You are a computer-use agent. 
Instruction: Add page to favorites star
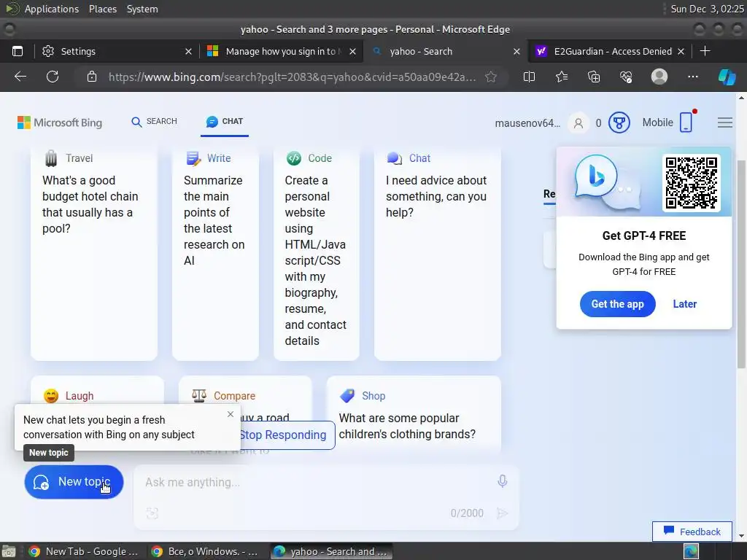tap(491, 77)
